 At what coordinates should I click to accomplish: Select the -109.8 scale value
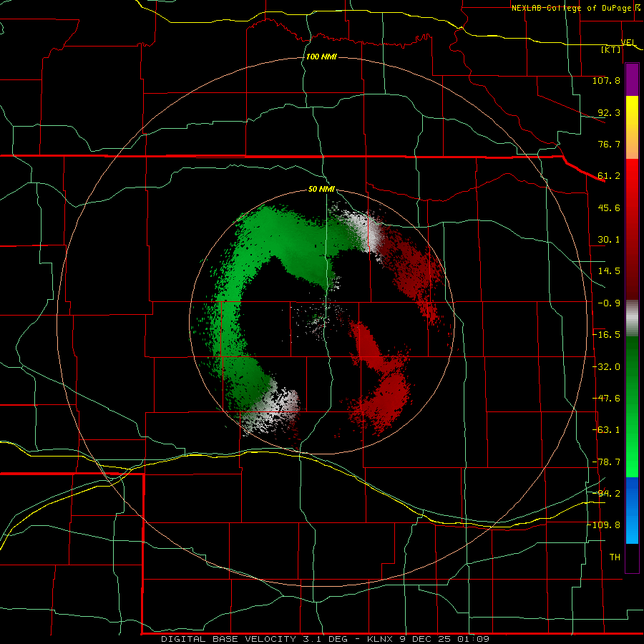tap(604, 525)
